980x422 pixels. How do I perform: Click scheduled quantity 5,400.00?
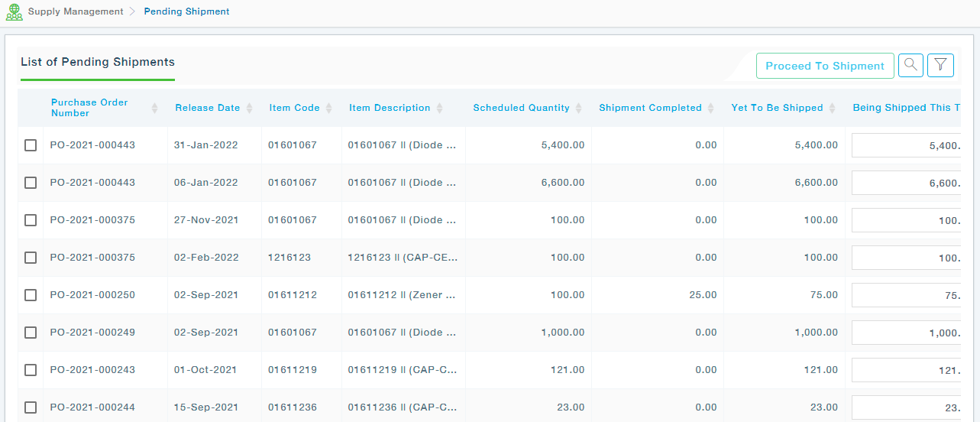click(x=561, y=145)
